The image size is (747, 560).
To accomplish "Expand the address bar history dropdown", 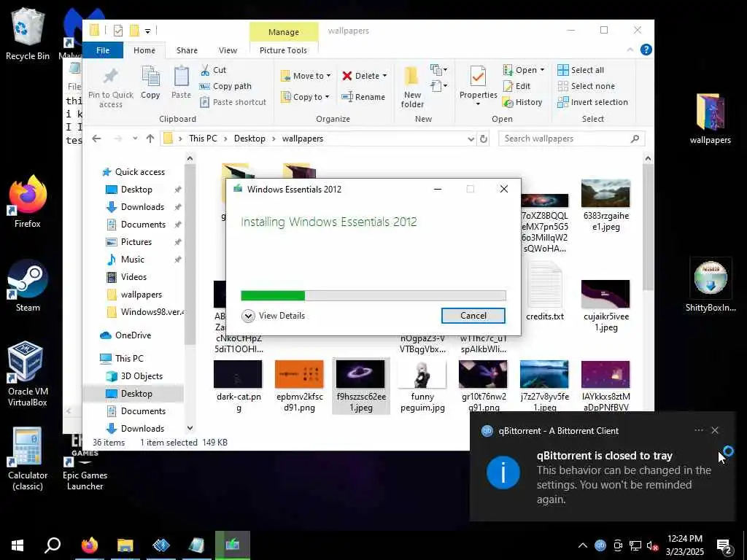I will tap(471, 139).
